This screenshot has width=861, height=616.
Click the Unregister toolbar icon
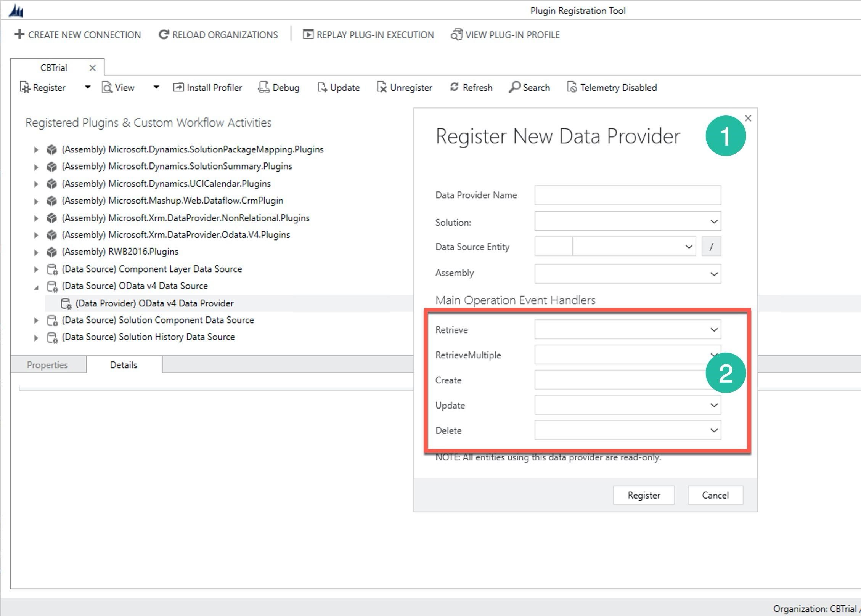[382, 87]
